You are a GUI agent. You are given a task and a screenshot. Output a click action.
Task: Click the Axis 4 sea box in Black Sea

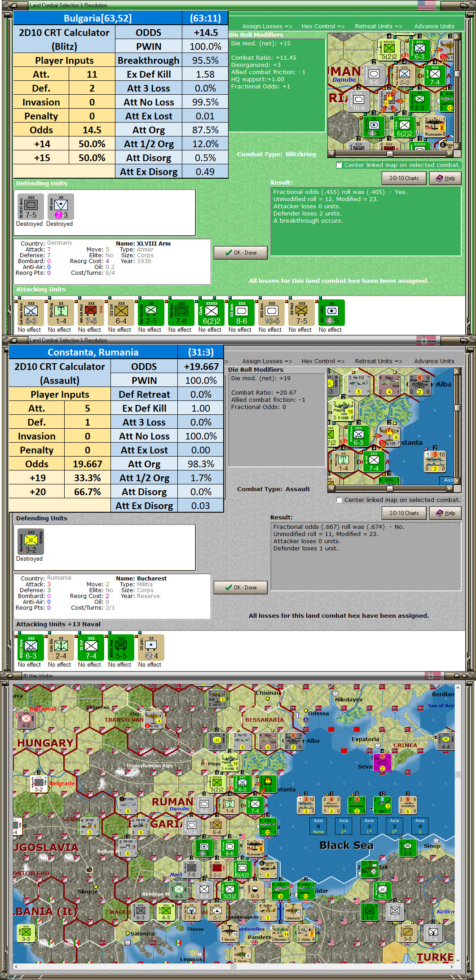point(420,826)
